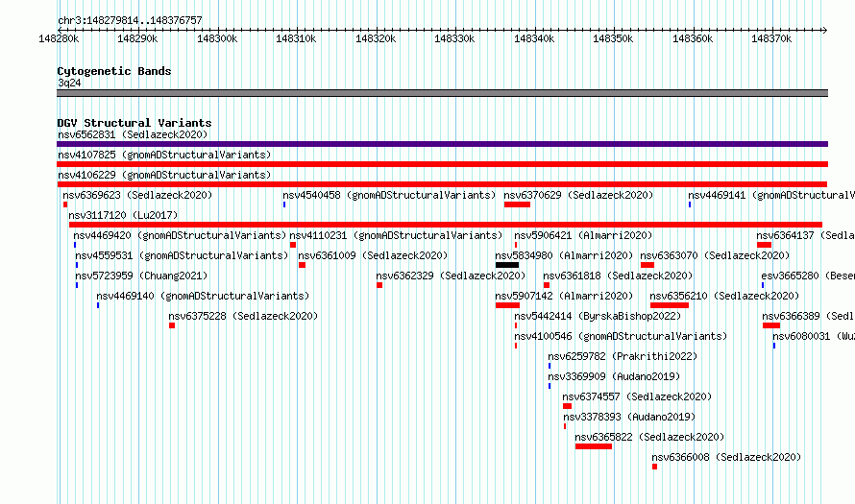The height and width of the screenshot is (504, 855).
Task: Select red bar under nsv6370629
Action: (x=517, y=204)
